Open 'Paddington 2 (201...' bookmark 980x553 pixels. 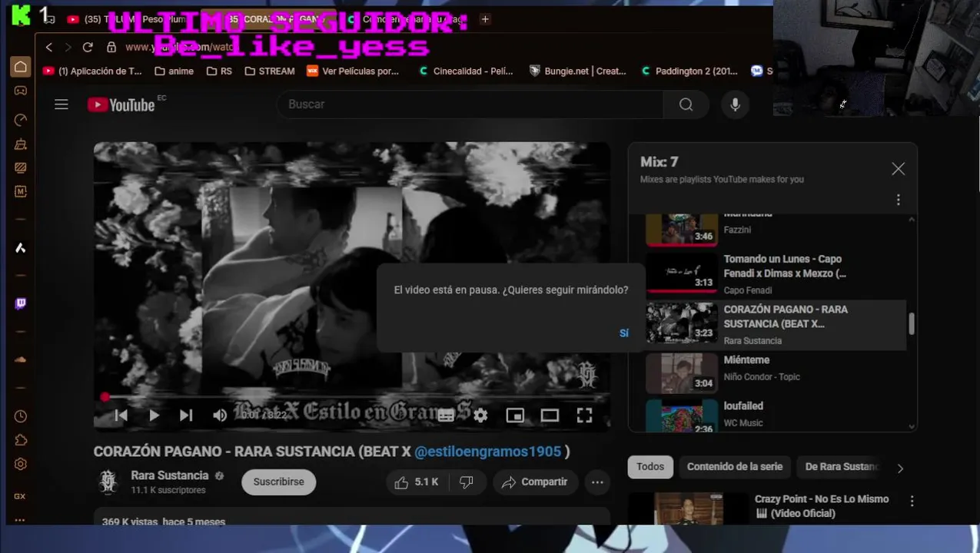pyautogui.click(x=689, y=71)
